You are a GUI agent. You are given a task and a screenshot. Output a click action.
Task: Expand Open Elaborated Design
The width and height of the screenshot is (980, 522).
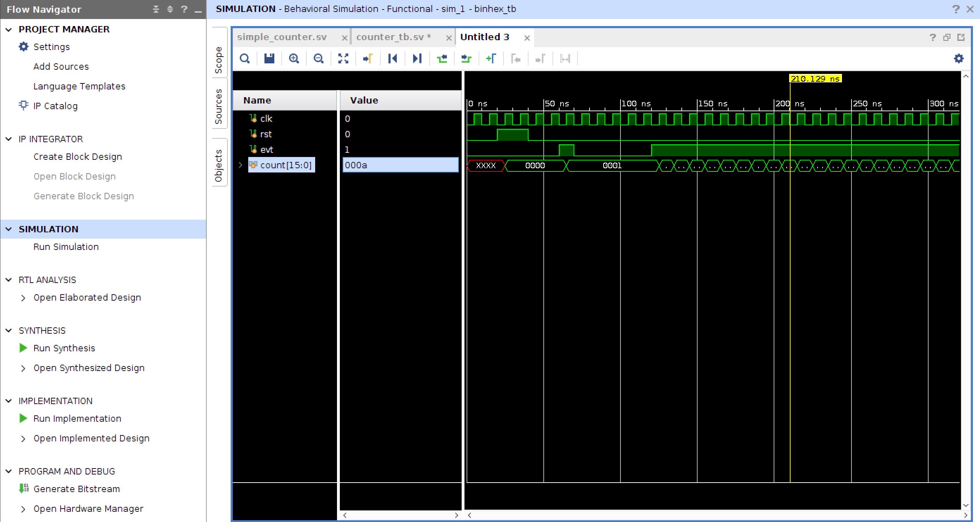click(x=23, y=298)
